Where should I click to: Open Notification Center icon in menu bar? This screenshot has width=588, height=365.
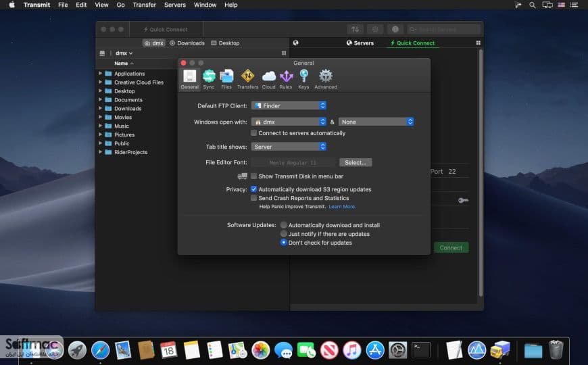click(574, 5)
